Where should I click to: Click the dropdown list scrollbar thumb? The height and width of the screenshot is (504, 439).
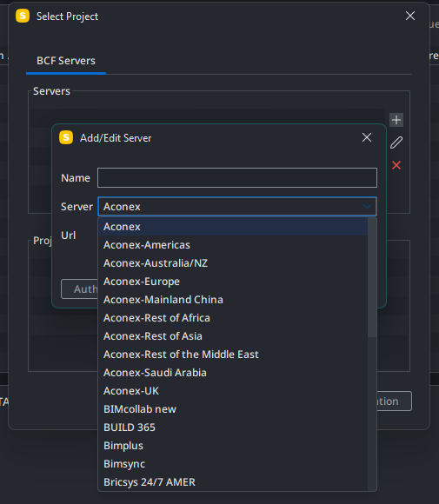(x=372, y=277)
